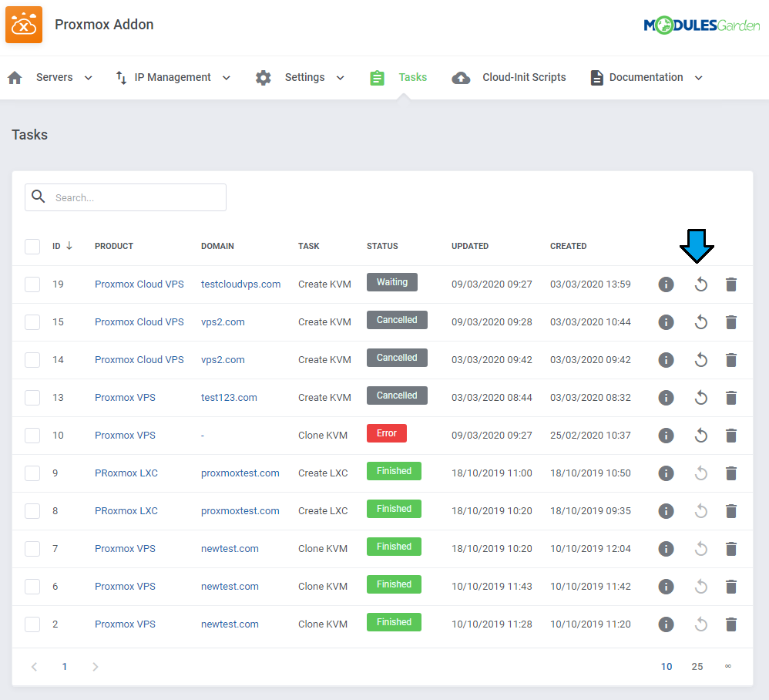Go to previous page arrow
This screenshot has height=700, width=769.
35,667
